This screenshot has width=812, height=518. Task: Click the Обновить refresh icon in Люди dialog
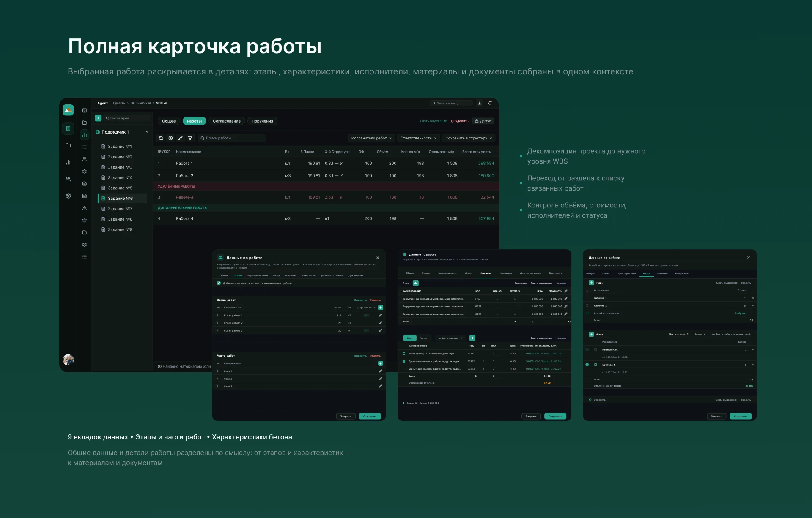tap(590, 400)
